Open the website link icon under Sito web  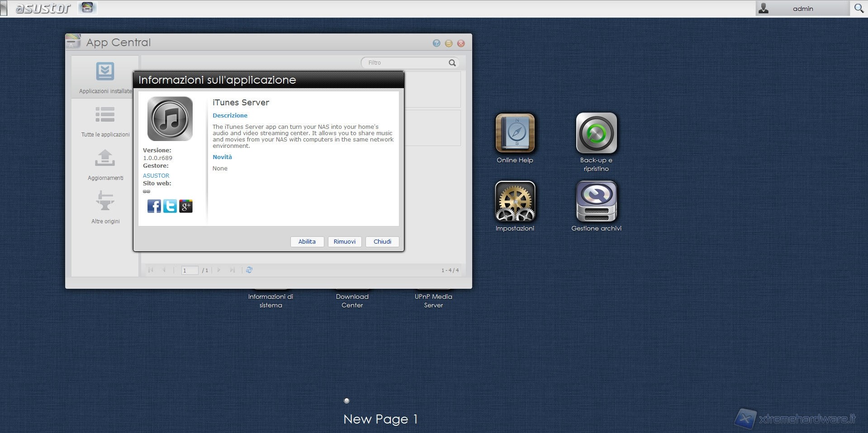[x=147, y=192]
